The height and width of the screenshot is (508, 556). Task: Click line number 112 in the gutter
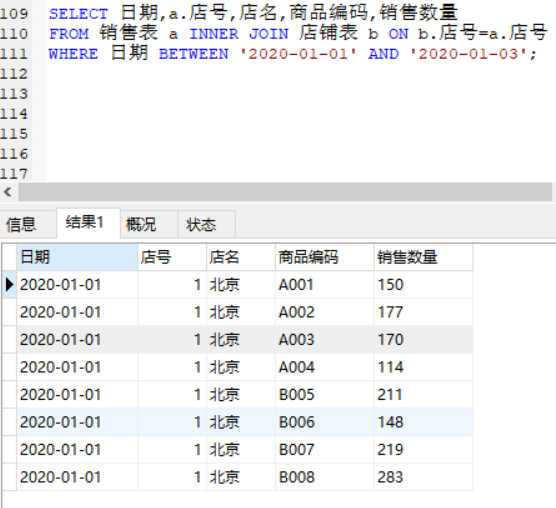(14, 74)
